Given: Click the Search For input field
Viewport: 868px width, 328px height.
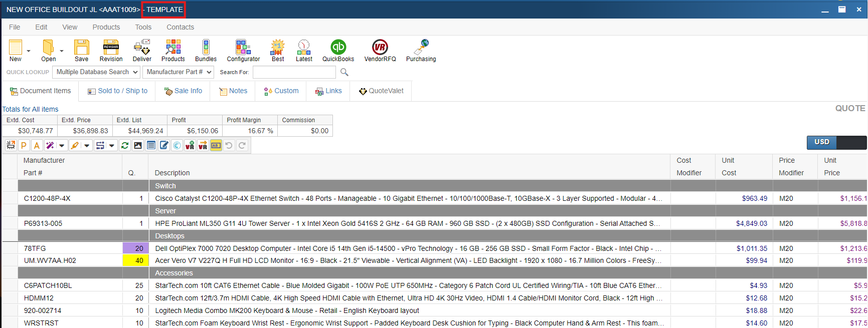Looking at the screenshot, I should point(294,72).
